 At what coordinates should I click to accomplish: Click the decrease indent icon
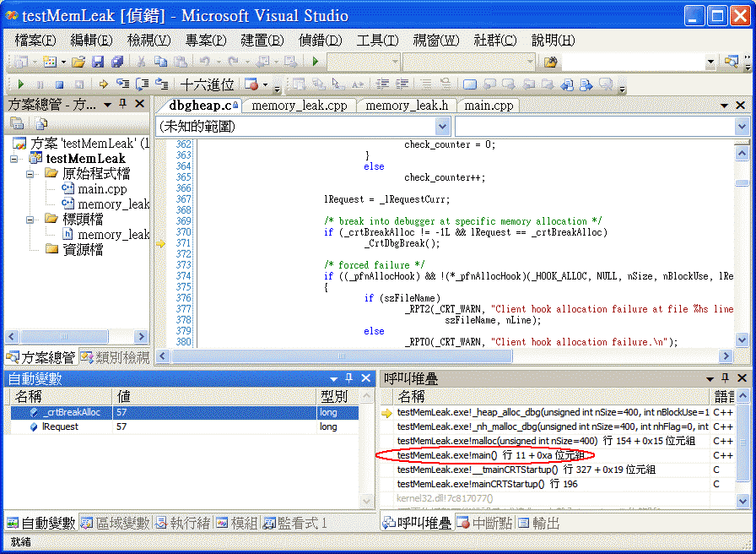(x=382, y=84)
